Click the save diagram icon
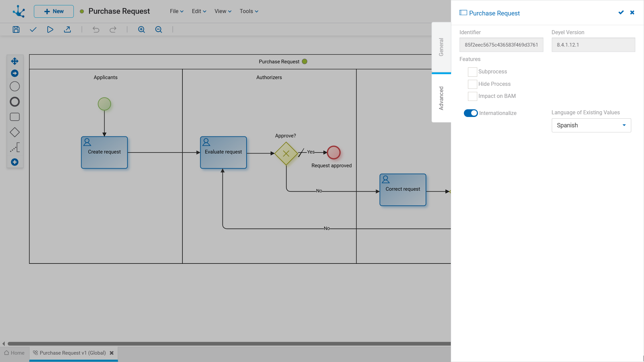Screen dimensions: 644x362 click(16, 29)
